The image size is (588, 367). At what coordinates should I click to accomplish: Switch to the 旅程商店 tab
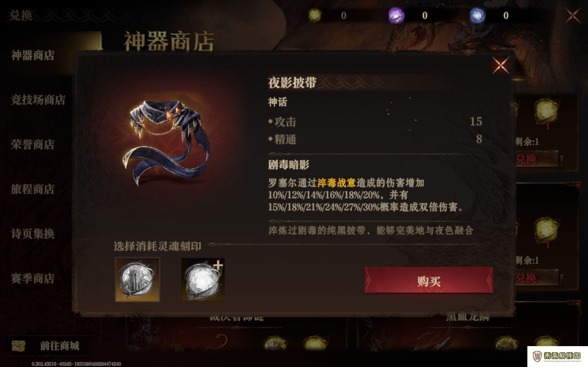(x=33, y=189)
